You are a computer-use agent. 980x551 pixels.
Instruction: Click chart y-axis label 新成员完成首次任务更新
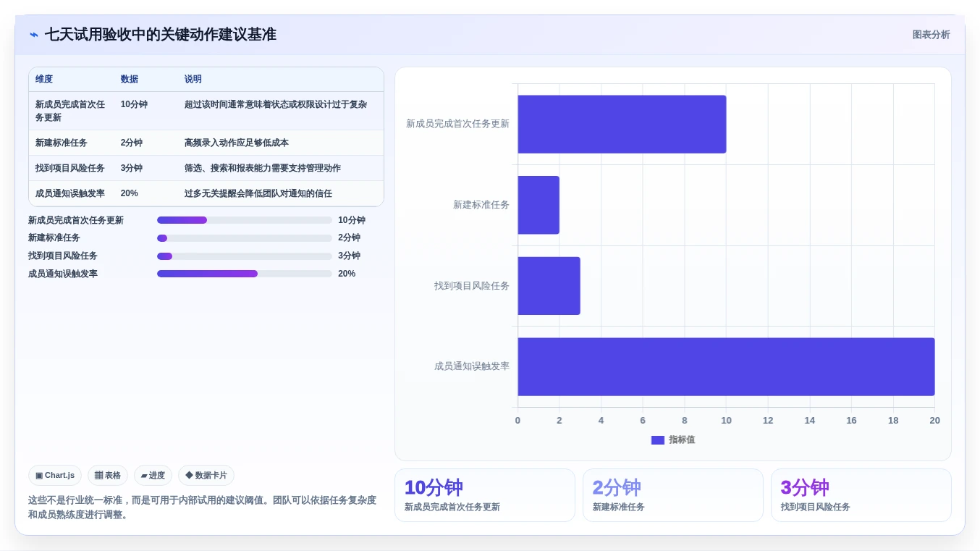[457, 124]
